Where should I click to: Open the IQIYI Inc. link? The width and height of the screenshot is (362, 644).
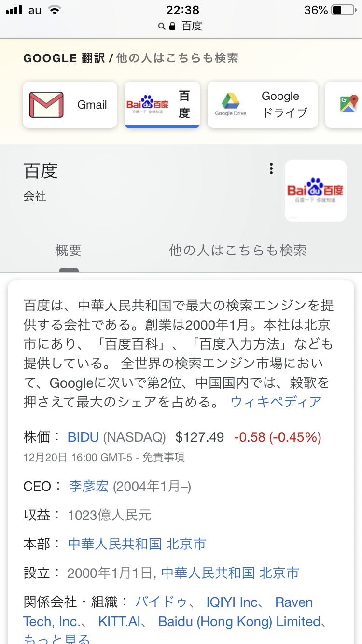tap(232, 602)
